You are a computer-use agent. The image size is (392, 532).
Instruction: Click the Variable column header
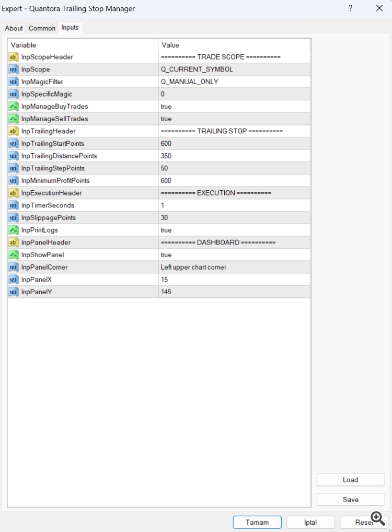[x=83, y=45]
